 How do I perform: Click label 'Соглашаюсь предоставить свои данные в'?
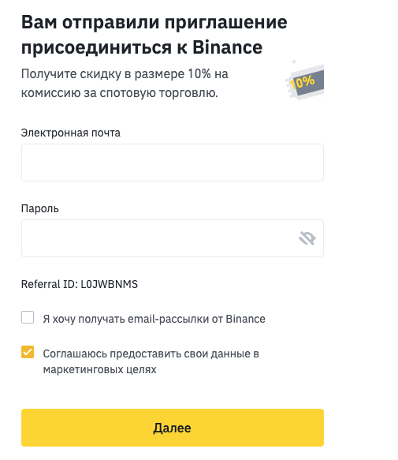coord(151,353)
